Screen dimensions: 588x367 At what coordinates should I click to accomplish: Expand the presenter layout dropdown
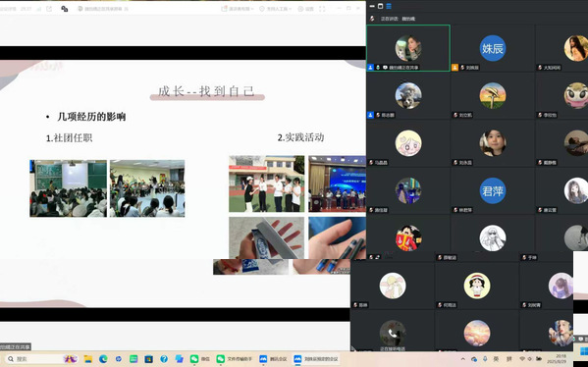(238, 9)
